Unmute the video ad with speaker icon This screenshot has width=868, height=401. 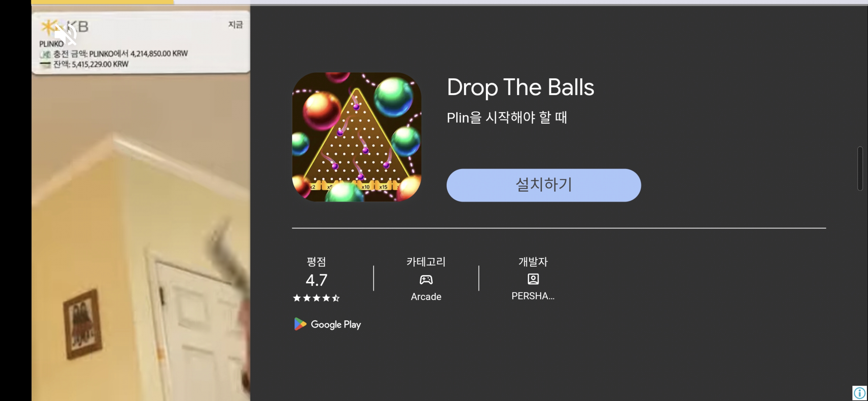66,34
